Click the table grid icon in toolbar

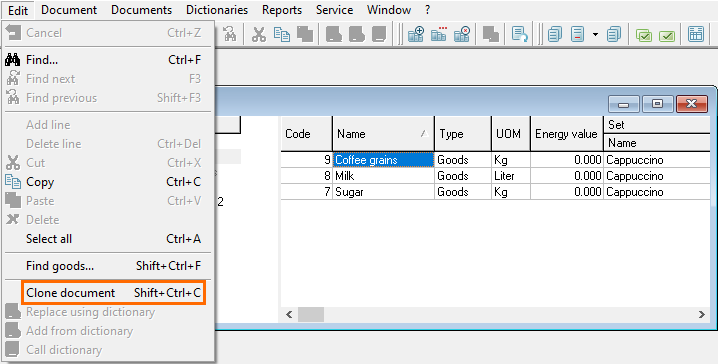(x=696, y=34)
